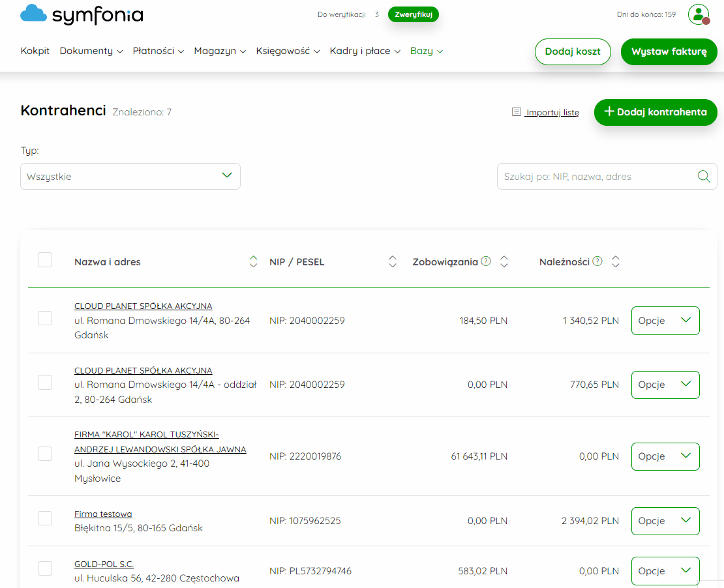Image resolution: width=724 pixels, height=588 pixels.
Task: Focus the NIP, nazwa, adres search field
Action: pyautogui.click(x=607, y=176)
